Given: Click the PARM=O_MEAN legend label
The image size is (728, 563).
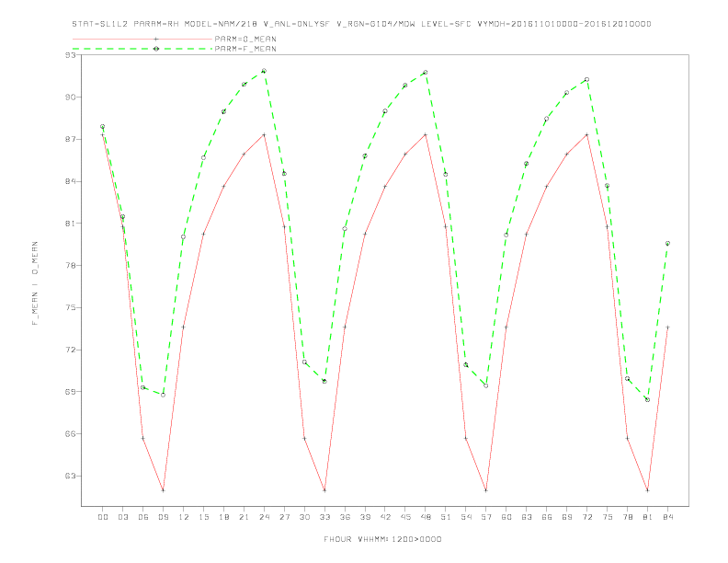Looking at the screenshot, I should click(x=245, y=39).
